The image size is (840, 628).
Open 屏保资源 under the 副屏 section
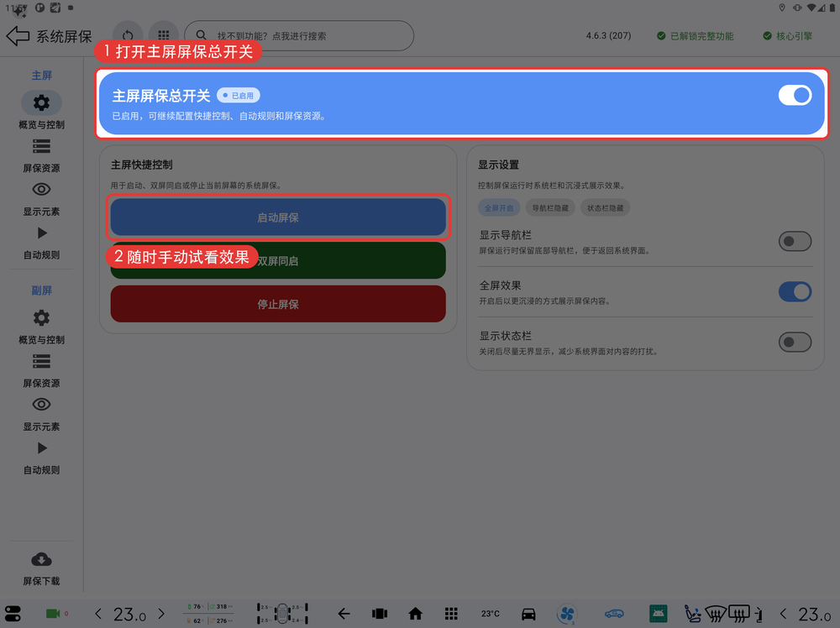(x=41, y=370)
